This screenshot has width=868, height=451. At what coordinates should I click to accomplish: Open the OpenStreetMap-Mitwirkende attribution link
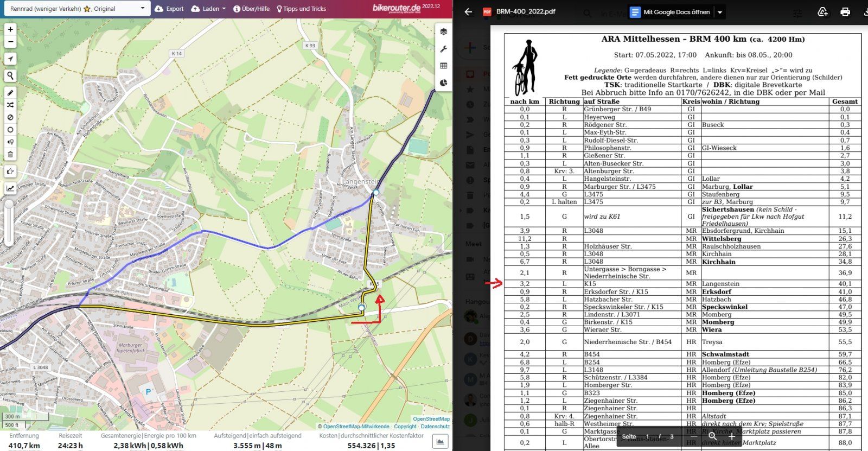pos(356,427)
